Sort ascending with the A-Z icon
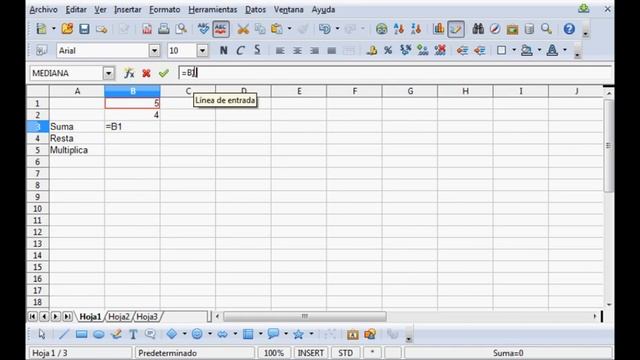 click(399, 29)
